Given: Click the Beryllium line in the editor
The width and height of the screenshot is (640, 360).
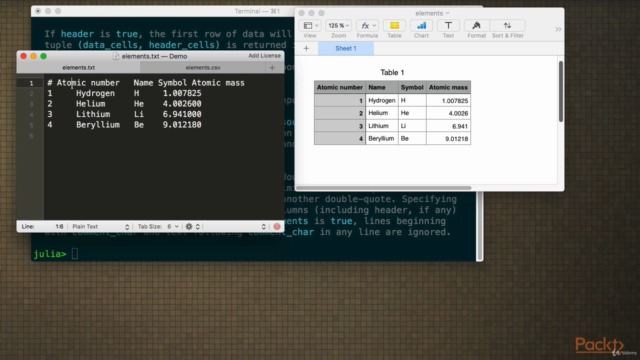Looking at the screenshot, I should pyautogui.click(x=124, y=125).
